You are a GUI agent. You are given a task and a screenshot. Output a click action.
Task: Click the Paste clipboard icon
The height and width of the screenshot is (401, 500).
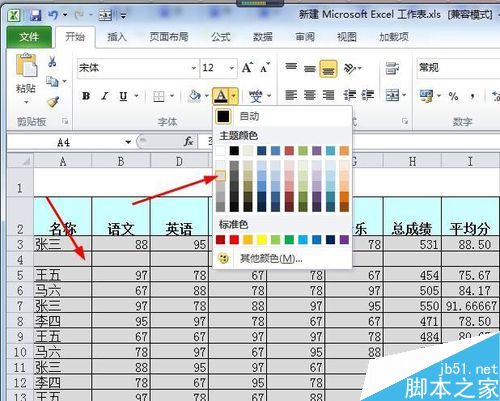[26, 65]
